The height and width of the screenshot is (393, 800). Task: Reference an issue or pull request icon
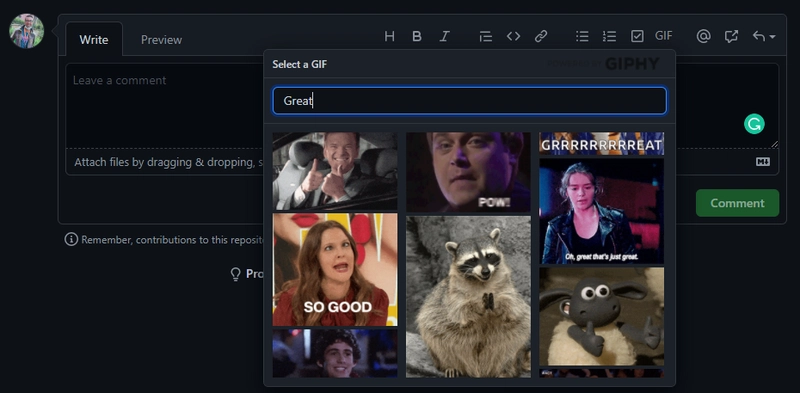click(731, 36)
